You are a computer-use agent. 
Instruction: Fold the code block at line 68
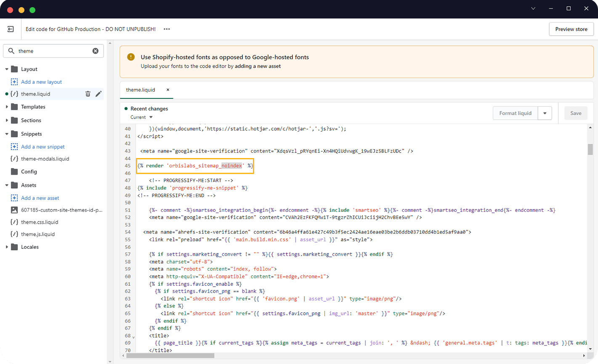(134, 337)
